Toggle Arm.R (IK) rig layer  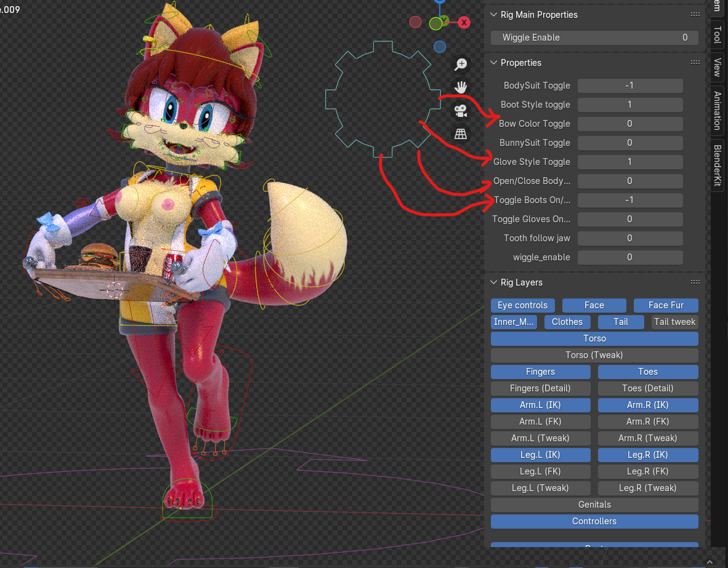(648, 405)
